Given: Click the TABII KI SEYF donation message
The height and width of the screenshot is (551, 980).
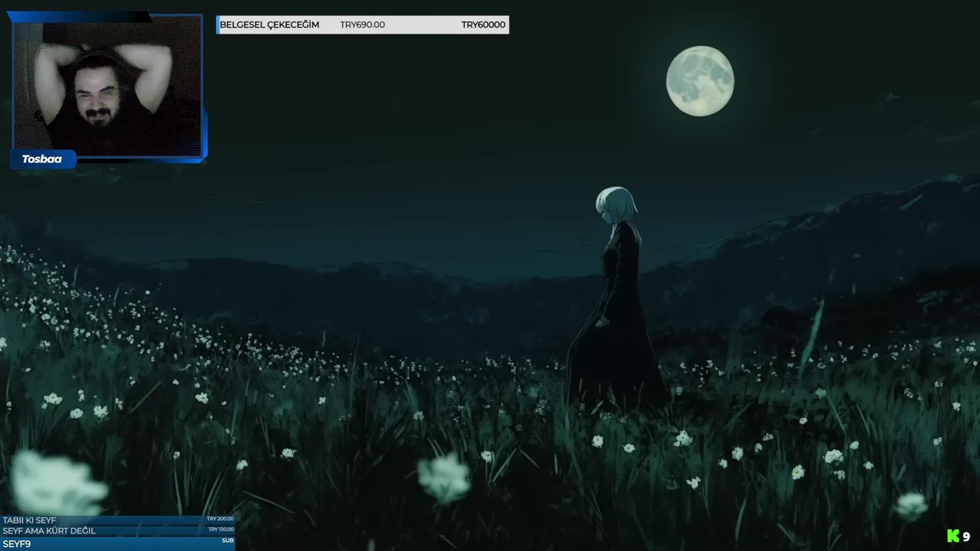Looking at the screenshot, I should 29,520.
